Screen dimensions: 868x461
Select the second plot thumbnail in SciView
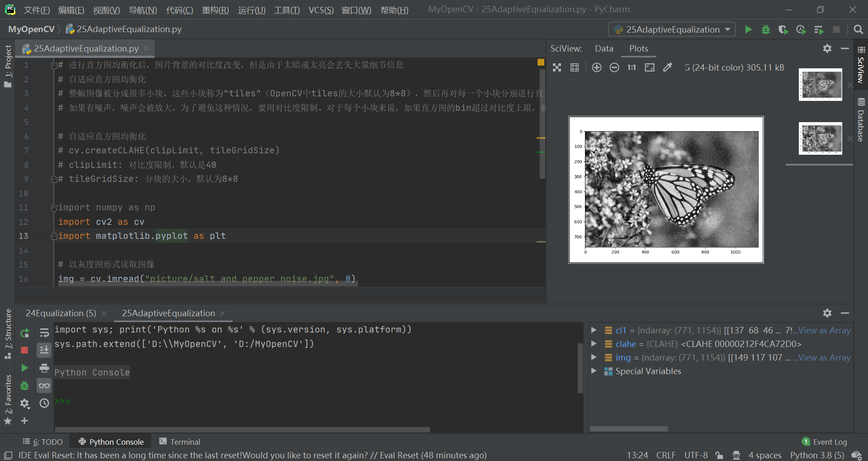(820, 138)
